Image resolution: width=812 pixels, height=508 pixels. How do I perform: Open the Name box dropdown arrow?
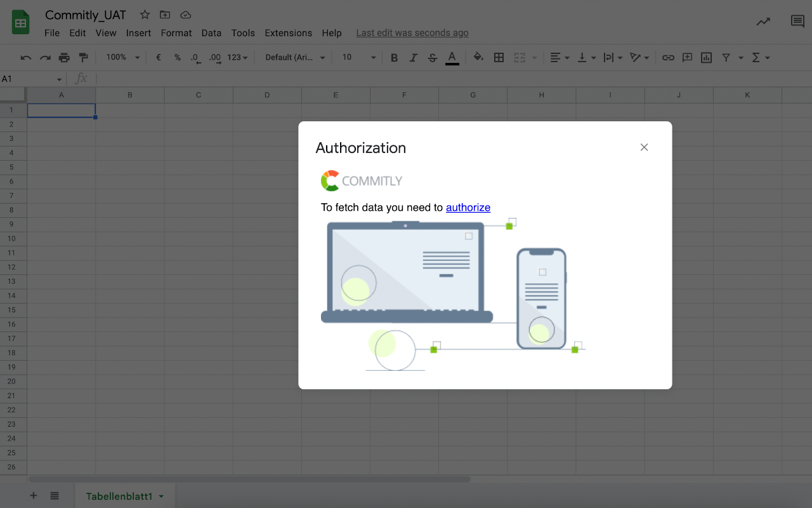pos(60,79)
